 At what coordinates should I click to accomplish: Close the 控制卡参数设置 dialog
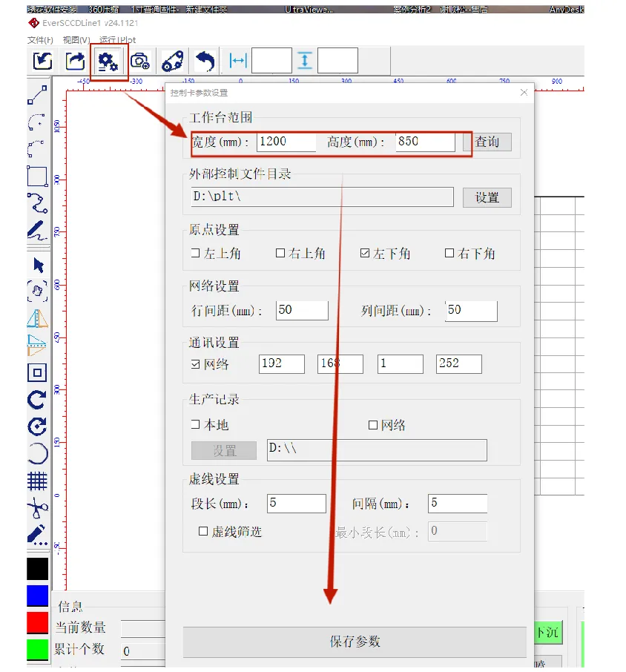pyautogui.click(x=524, y=93)
